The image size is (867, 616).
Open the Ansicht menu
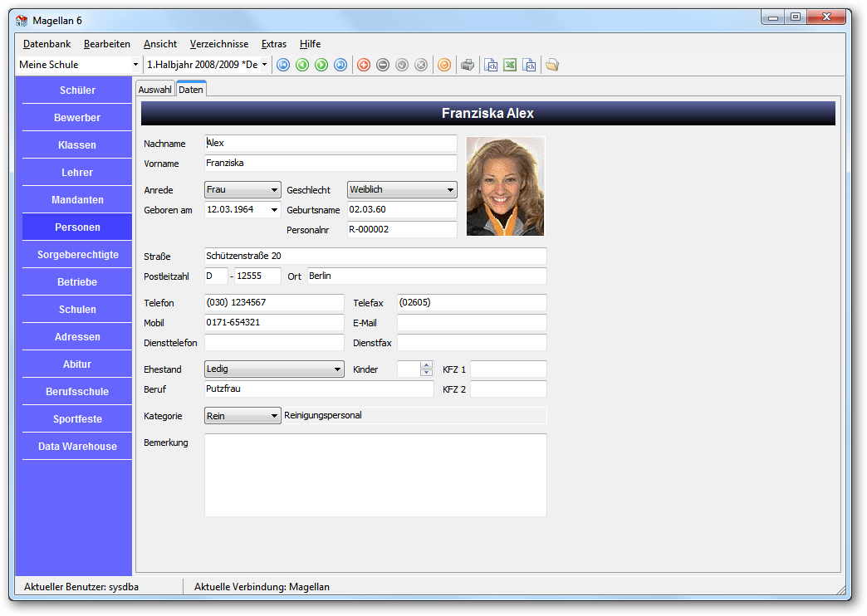(x=159, y=44)
